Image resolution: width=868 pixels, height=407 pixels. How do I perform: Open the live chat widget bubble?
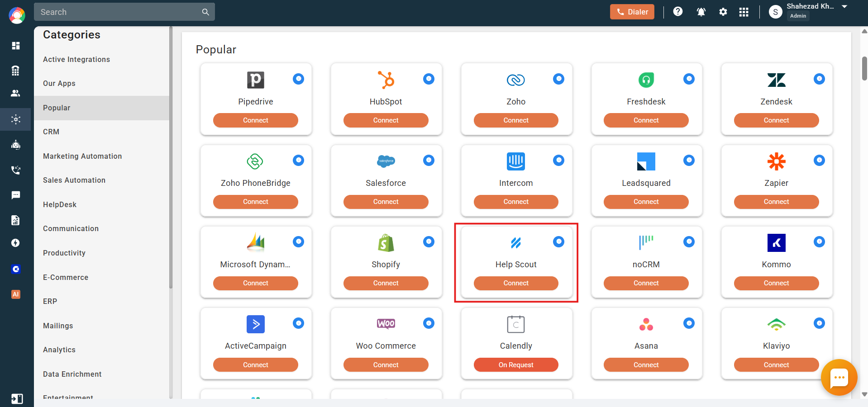click(x=839, y=377)
